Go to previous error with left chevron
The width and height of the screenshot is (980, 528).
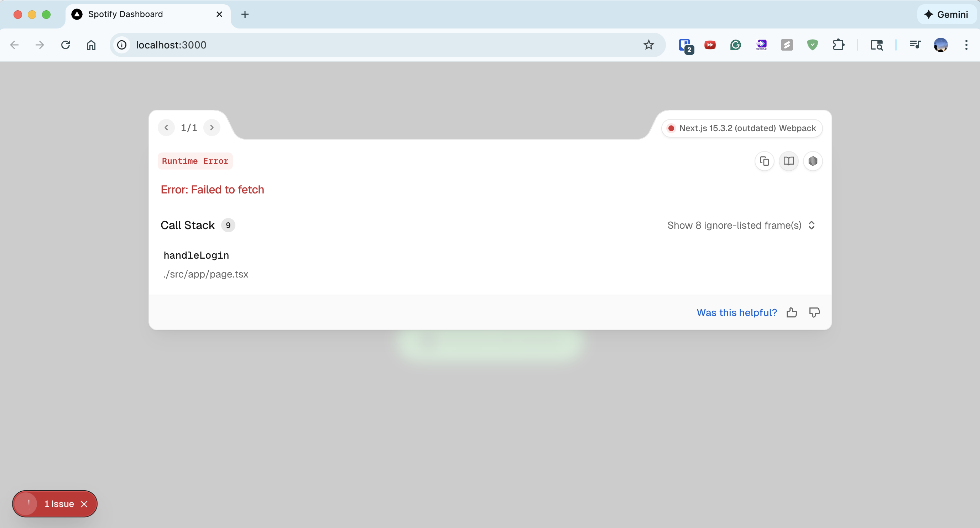pos(166,128)
